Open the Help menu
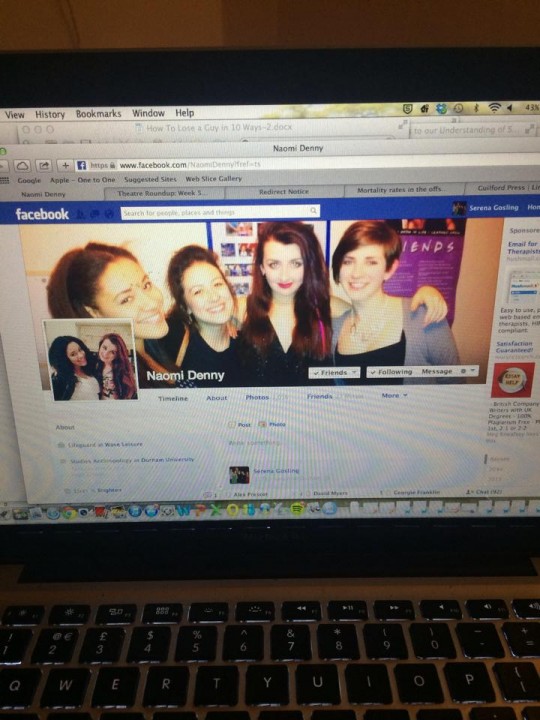This screenshot has width=540, height=720. (185, 113)
